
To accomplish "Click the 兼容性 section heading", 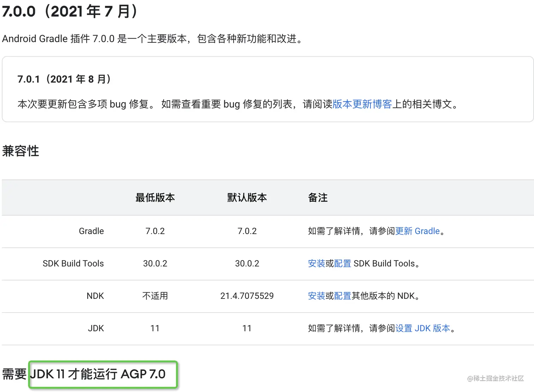I will [x=20, y=151].
